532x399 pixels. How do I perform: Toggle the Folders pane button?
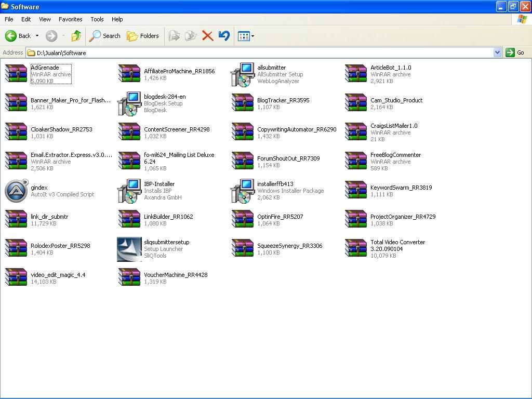click(x=143, y=36)
